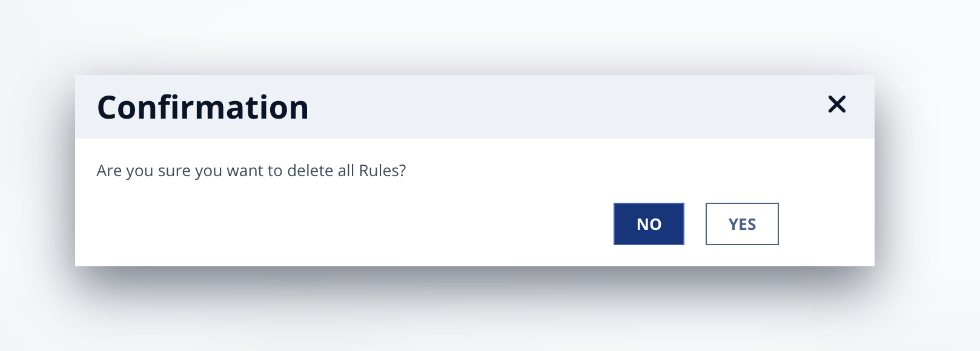Click the word 'delete' in the prompt
This screenshot has width=980, height=351.
tap(310, 171)
